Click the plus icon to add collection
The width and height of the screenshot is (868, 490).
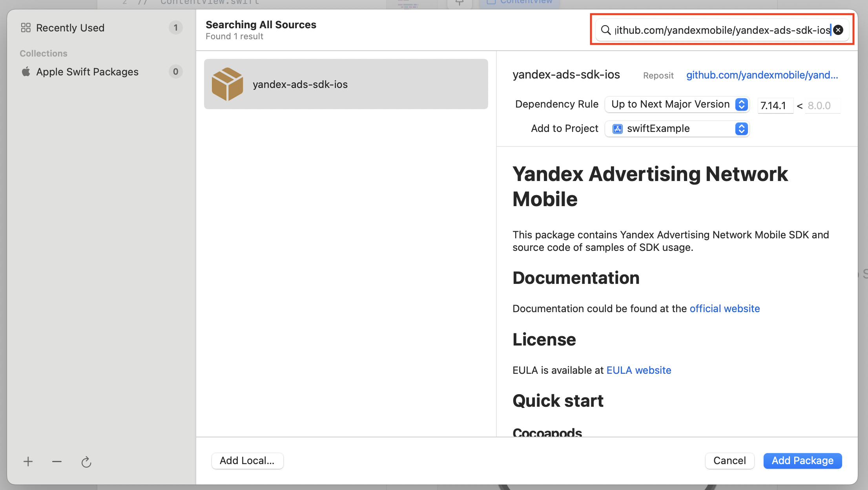coord(28,462)
